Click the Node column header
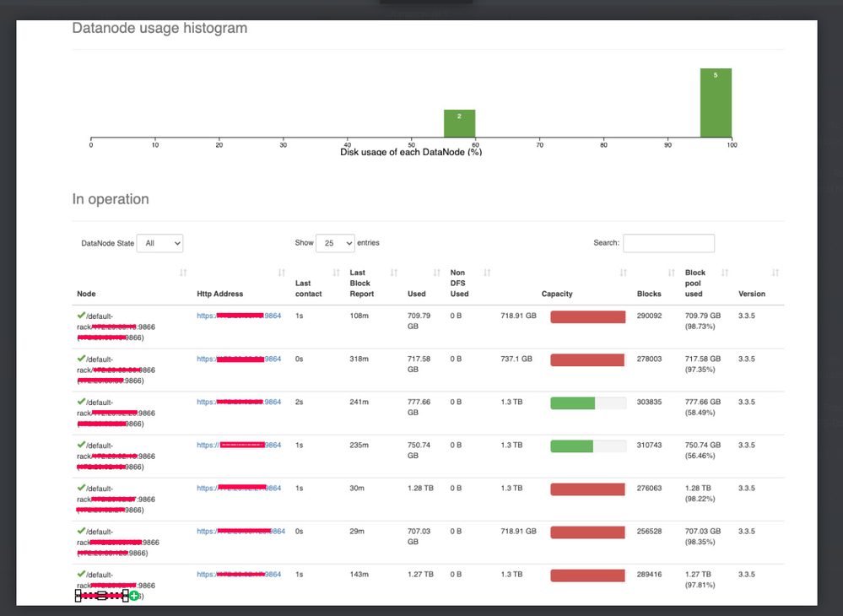Image resolution: width=843 pixels, height=616 pixels. [86, 294]
